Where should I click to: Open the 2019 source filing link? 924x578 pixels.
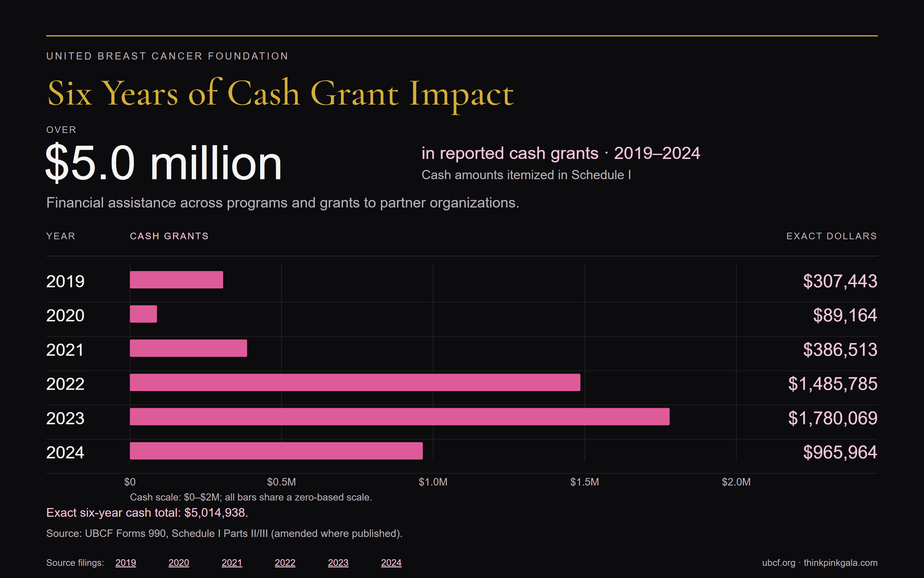point(126,563)
